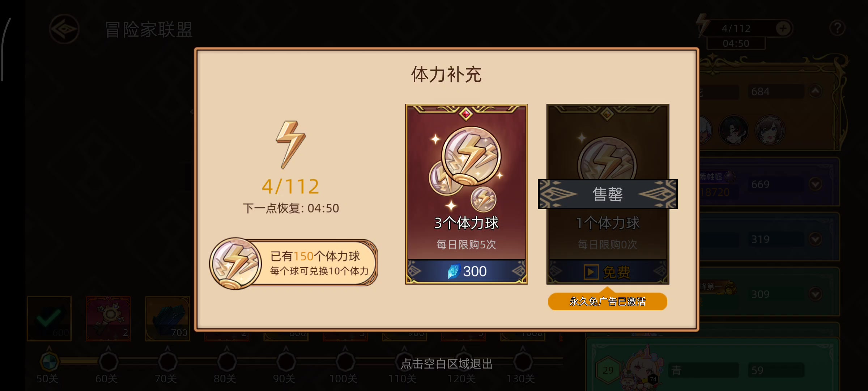Screen dimensions: 868x391
Task: Select the 60关 progress milestone node
Action: [x=108, y=361]
